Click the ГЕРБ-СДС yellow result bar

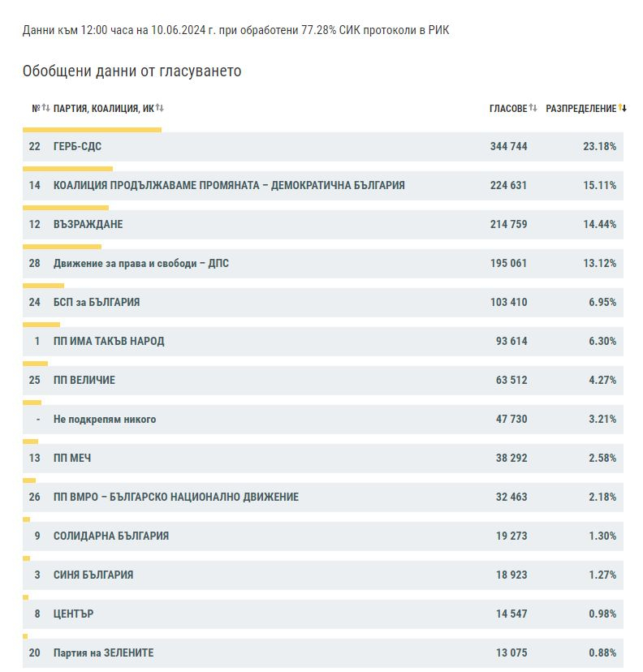(x=93, y=130)
